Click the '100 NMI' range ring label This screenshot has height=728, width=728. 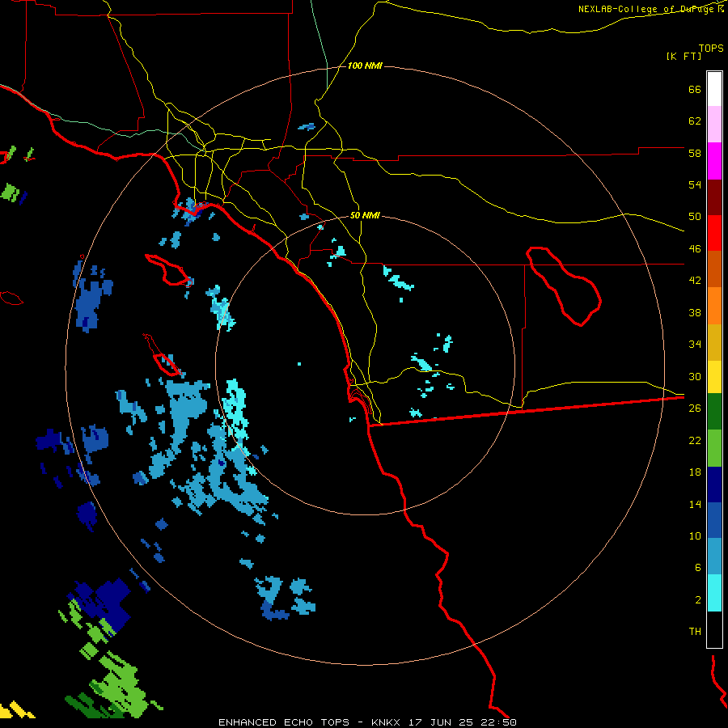tap(365, 66)
